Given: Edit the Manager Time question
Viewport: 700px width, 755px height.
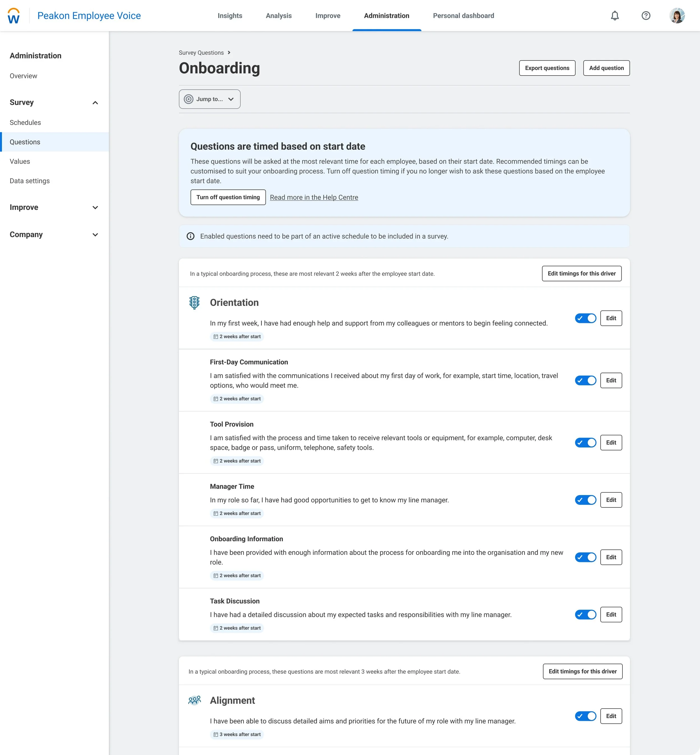Looking at the screenshot, I should coord(611,500).
